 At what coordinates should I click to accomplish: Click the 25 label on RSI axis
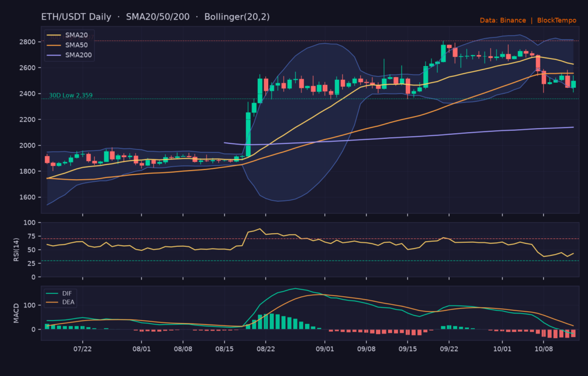pyautogui.click(x=32, y=263)
